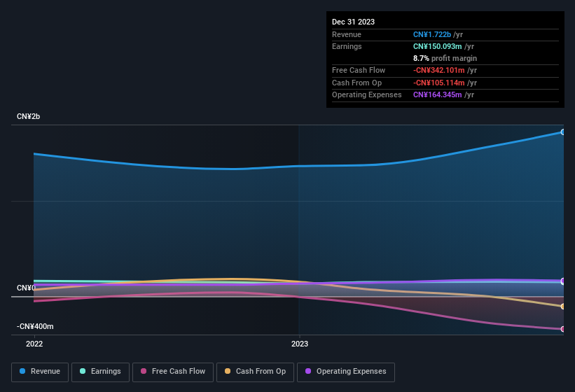Click the Operating Expenses endpoint marker
The image size is (575, 392).
point(563,281)
